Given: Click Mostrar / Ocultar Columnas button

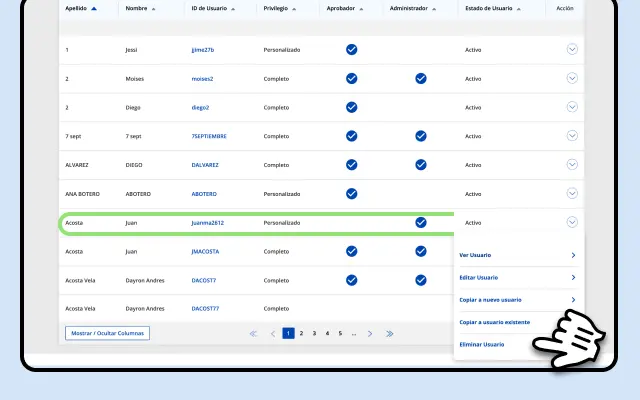Looking at the screenshot, I should click(x=107, y=333).
